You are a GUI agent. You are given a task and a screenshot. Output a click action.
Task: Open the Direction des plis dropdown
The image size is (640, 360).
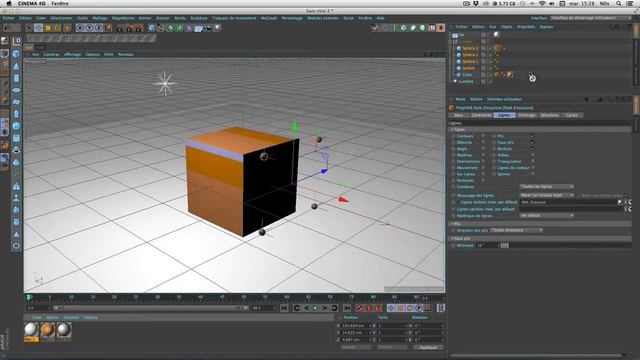[x=516, y=230]
